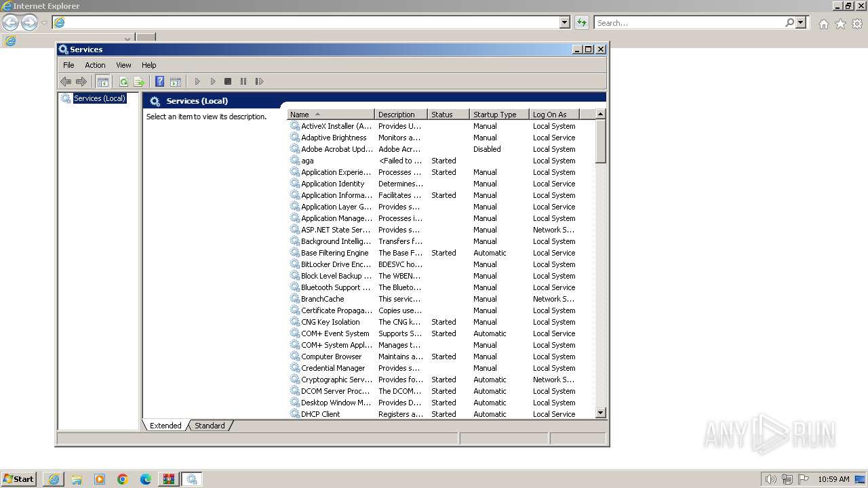868x488 pixels.
Task: Sort by the Description column header
Action: [401, 115]
